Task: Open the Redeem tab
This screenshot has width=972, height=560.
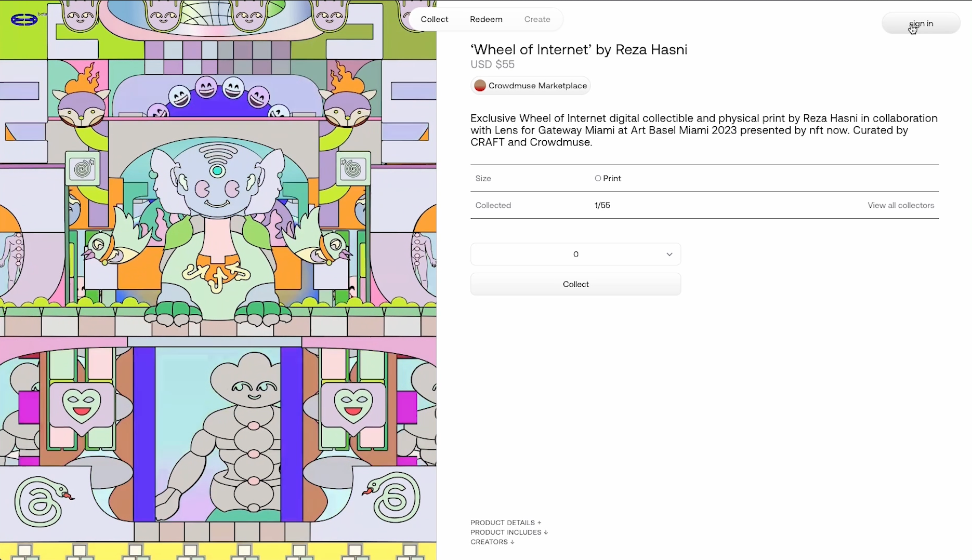Action: coord(486,19)
